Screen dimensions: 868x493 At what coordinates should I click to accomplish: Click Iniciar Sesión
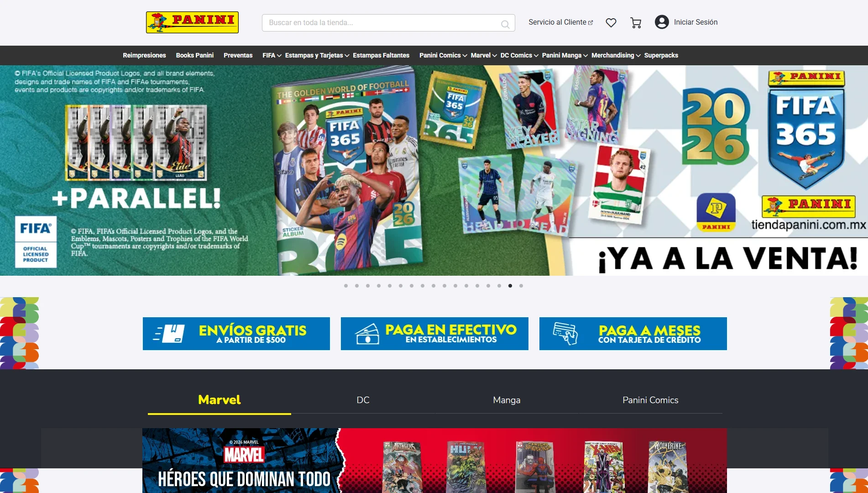pos(695,22)
